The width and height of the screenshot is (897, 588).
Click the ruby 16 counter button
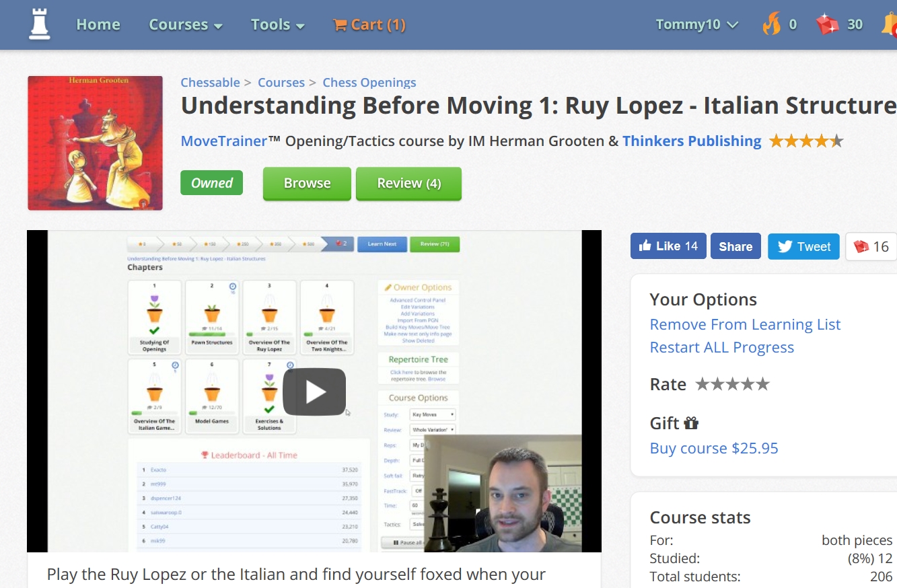[871, 246]
